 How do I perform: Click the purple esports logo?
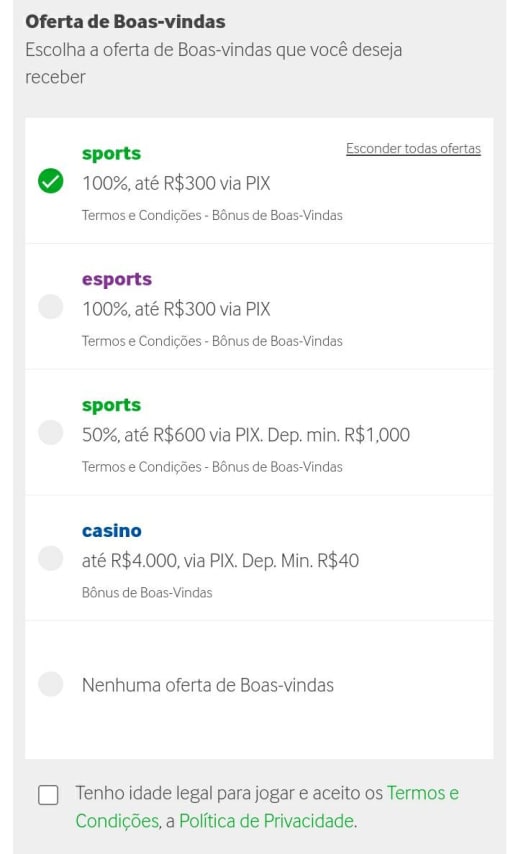pyautogui.click(x=117, y=280)
